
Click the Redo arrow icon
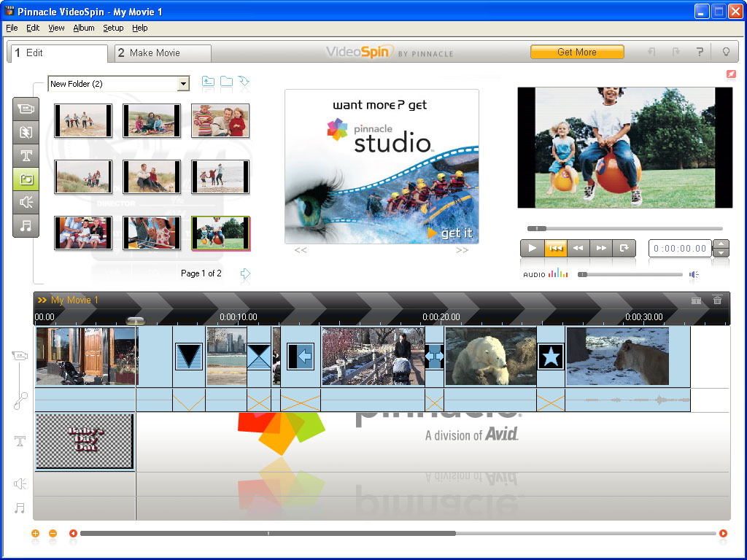point(676,52)
